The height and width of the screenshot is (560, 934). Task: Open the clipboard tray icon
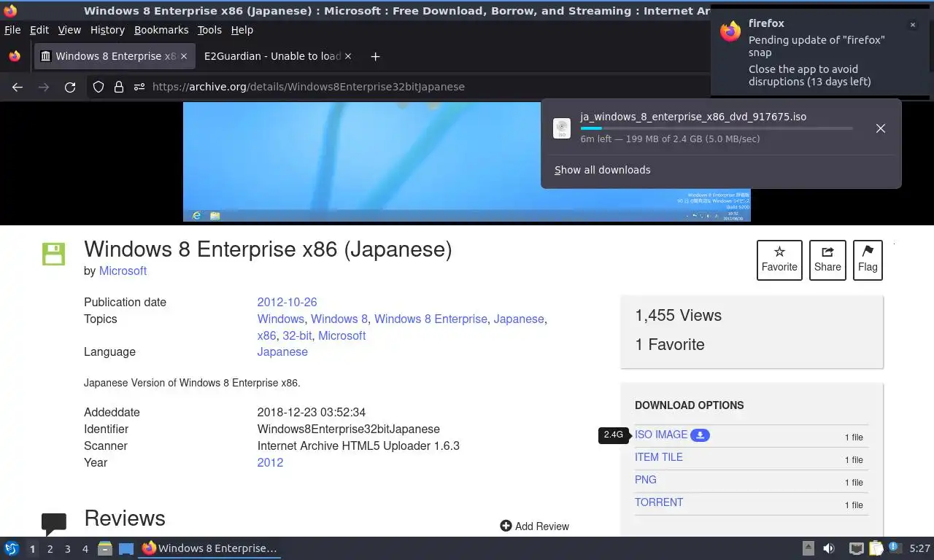[x=876, y=548]
